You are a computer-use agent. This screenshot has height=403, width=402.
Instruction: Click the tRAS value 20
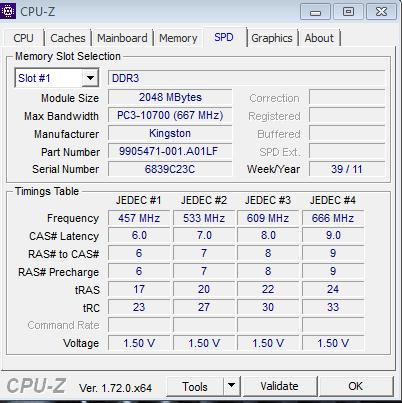pos(204,289)
